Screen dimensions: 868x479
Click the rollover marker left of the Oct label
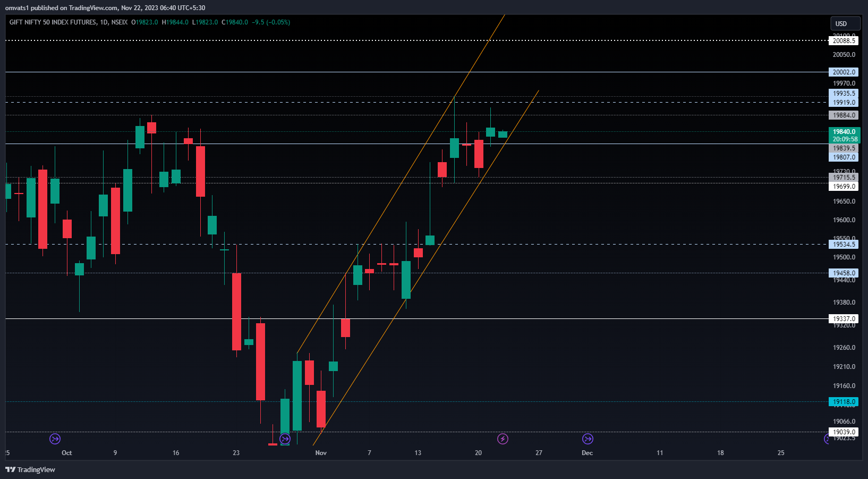click(55, 439)
